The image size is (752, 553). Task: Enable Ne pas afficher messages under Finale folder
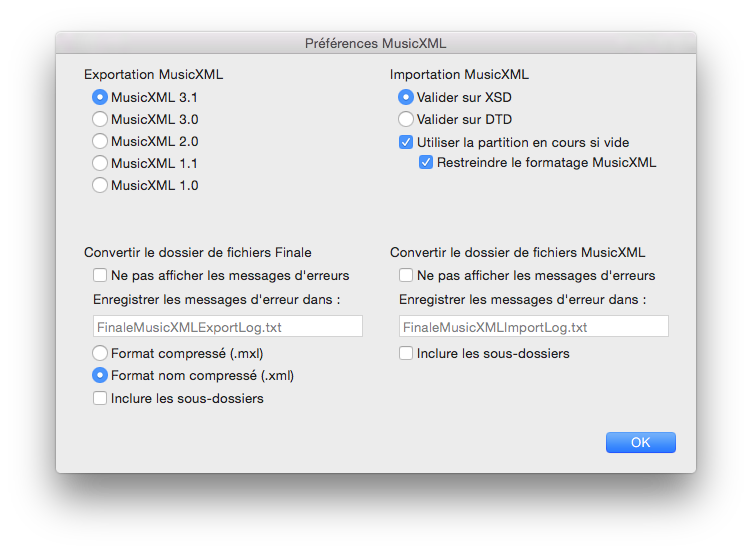[100, 276]
